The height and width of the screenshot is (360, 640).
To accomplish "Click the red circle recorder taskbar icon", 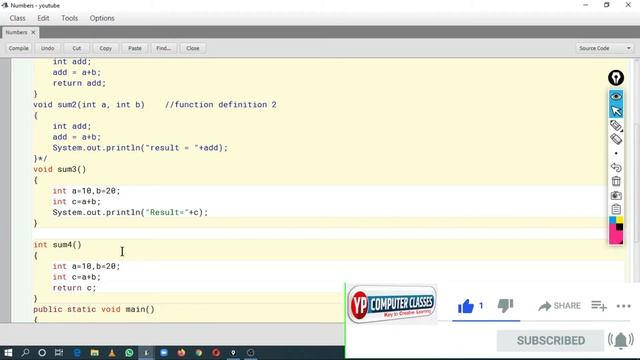I will click(216, 353).
